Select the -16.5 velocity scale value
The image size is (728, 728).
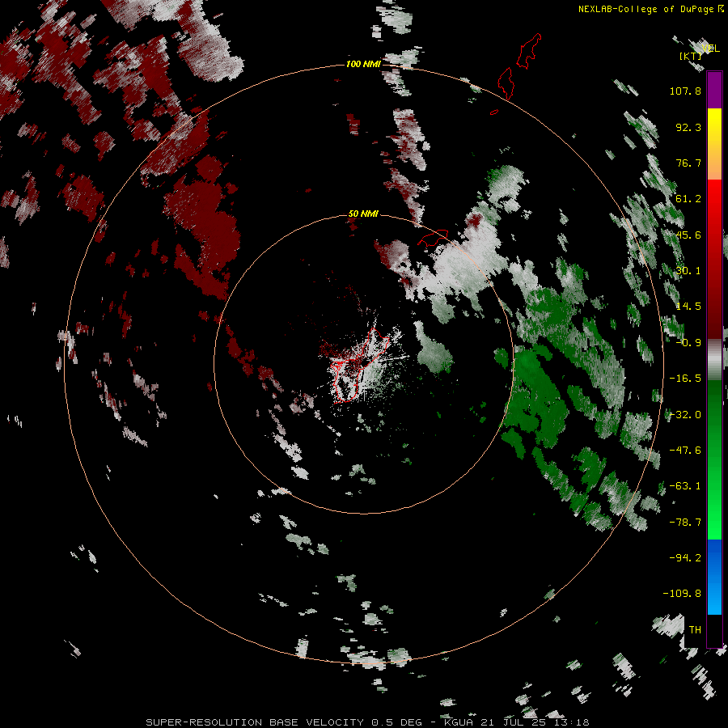pos(685,379)
